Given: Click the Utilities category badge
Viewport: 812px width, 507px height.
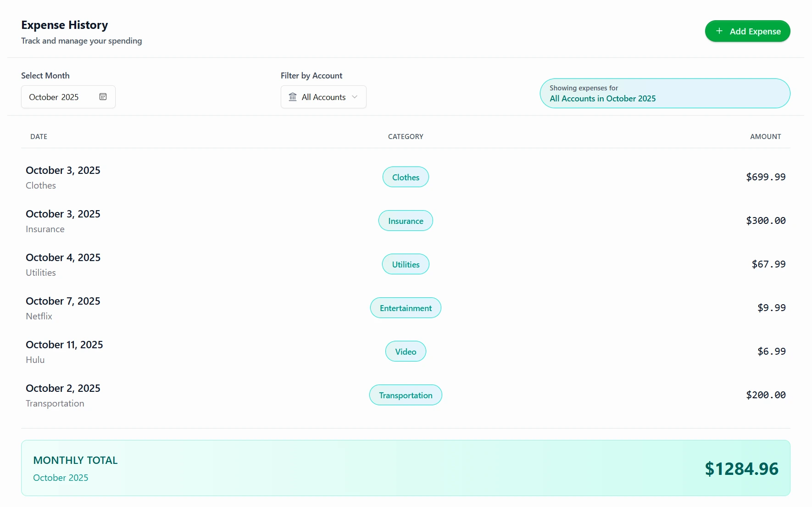Looking at the screenshot, I should [405, 264].
